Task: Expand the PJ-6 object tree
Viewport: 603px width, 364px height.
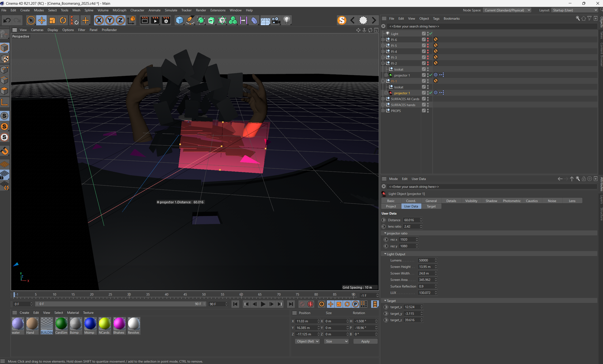Action: (383, 40)
